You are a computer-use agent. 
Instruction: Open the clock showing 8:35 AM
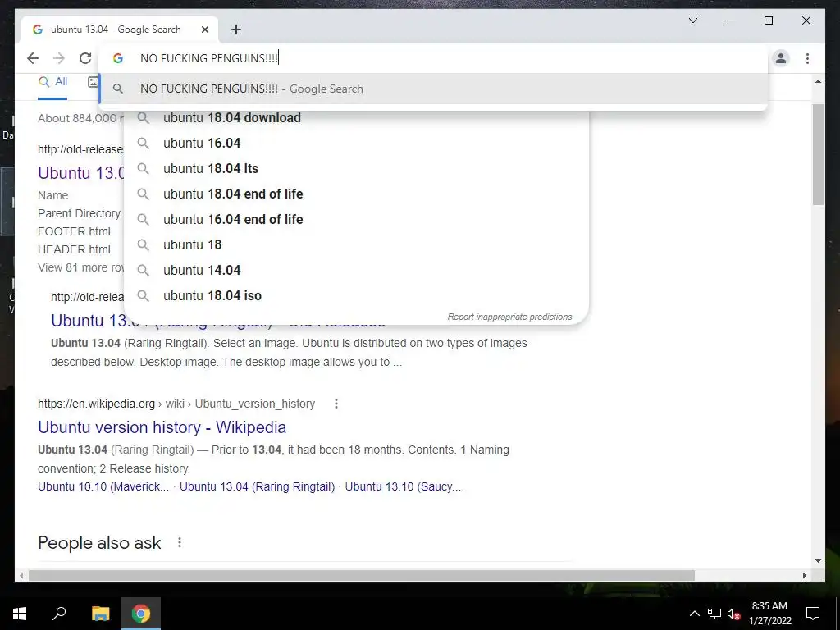769,614
